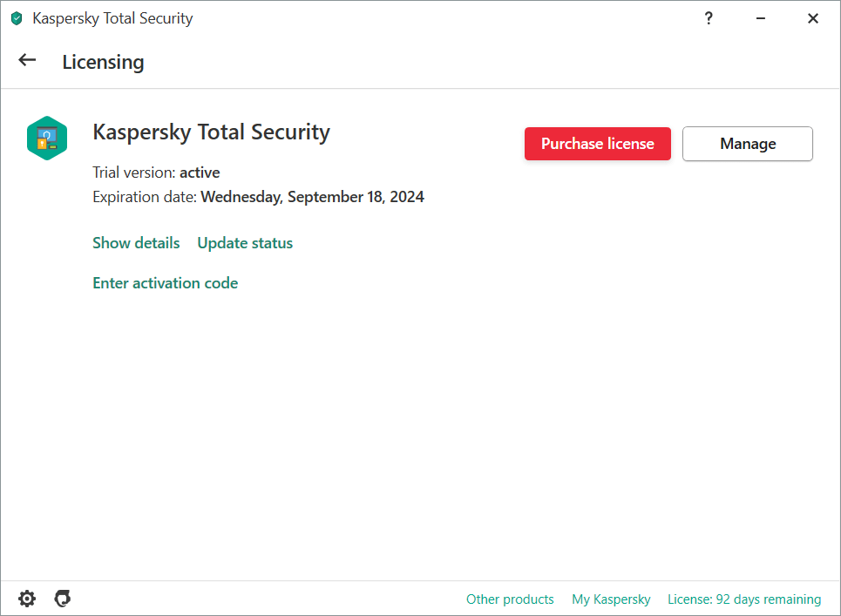Screen dimensions: 841x616
Task: Close the Kaspersky Total Security window
Action: [x=813, y=18]
